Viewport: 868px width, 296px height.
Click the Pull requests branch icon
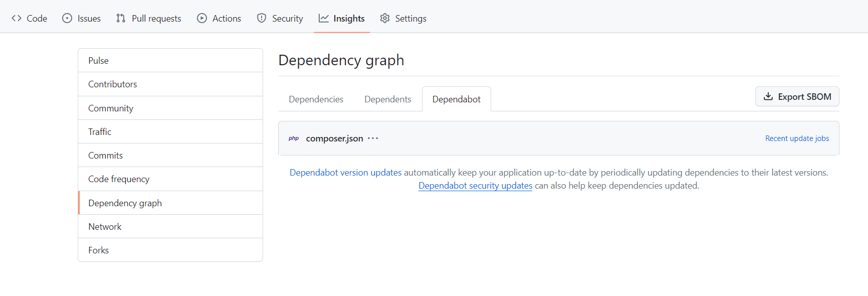120,18
